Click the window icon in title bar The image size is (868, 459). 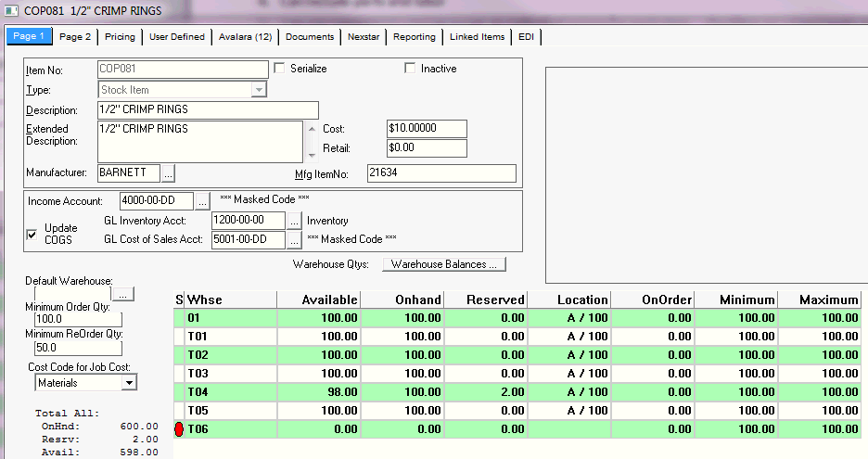pyautogui.click(x=10, y=10)
